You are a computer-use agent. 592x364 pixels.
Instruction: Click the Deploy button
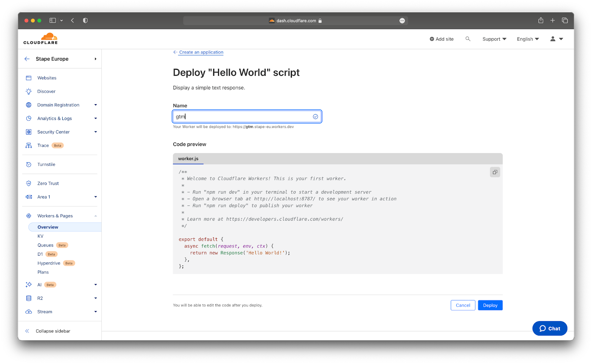(x=490, y=305)
